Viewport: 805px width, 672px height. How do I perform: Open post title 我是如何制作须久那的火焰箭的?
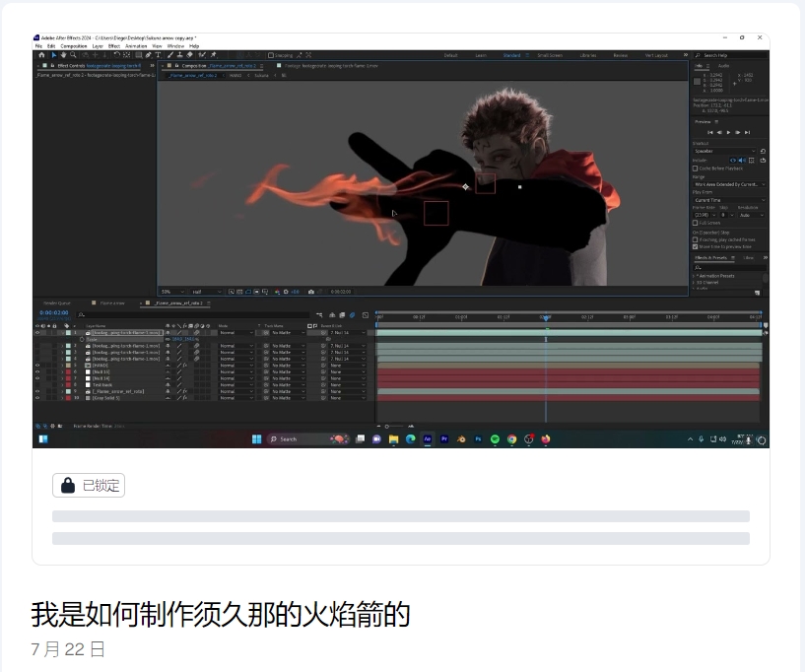tap(221, 615)
